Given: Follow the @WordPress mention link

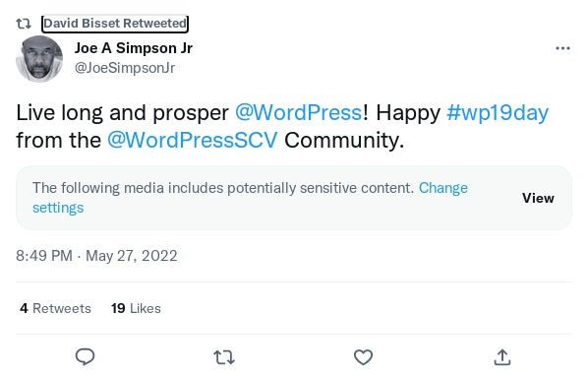Looking at the screenshot, I should pos(299,112).
